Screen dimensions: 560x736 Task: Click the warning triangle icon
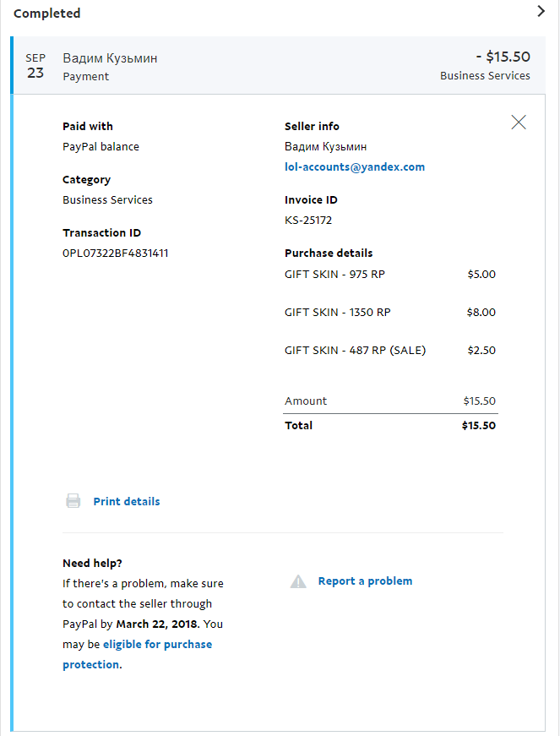(298, 581)
